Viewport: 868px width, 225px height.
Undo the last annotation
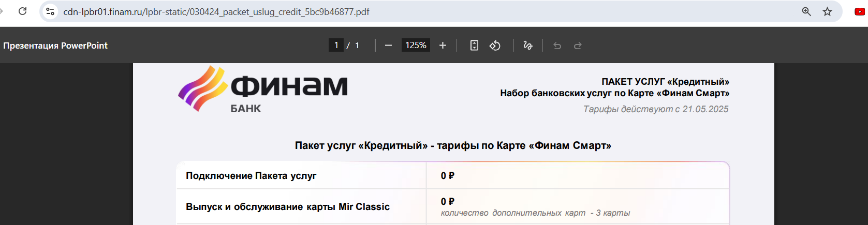point(557,46)
